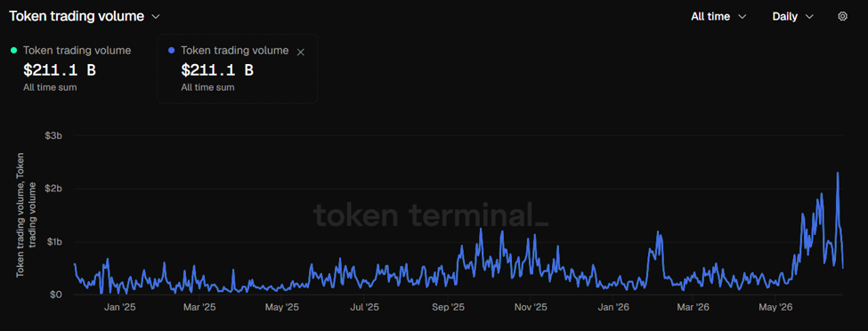868x331 pixels.
Task: Click All time sum inside the blue card
Action: pos(207,87)
